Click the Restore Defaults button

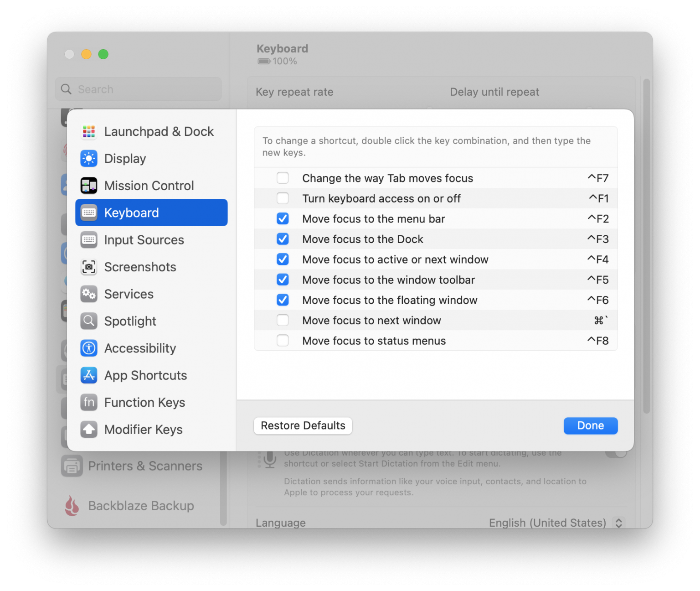pos(303,425)
